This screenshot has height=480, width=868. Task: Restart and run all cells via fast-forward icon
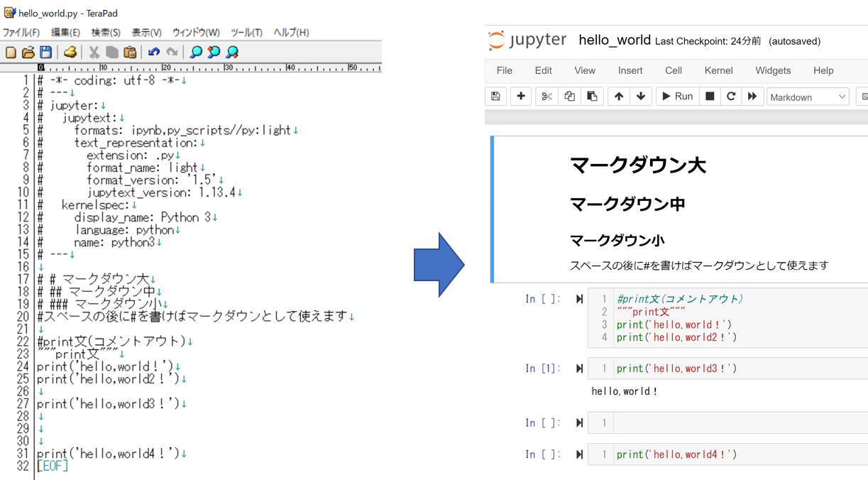coord(752,96)
